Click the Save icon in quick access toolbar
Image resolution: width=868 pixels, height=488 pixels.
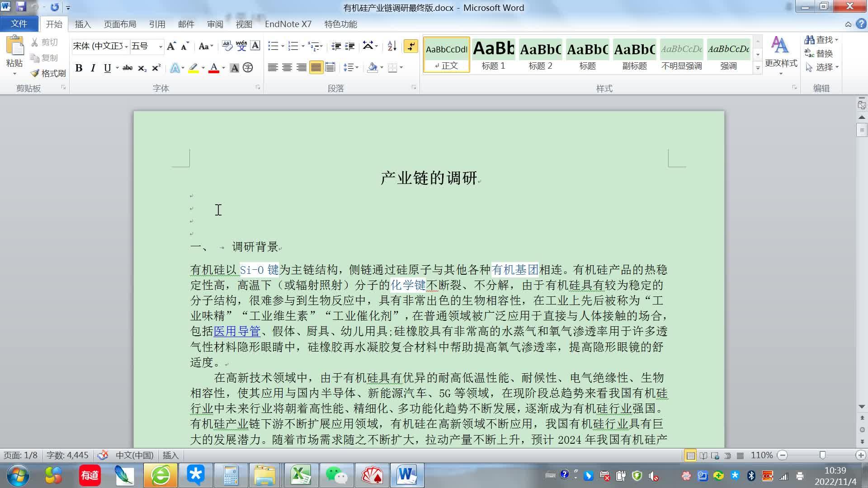21,7
